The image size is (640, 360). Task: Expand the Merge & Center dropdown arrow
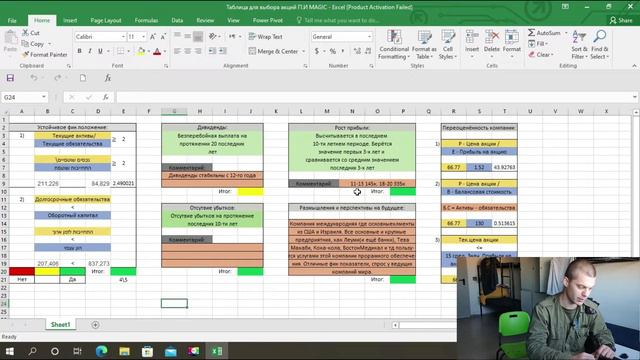[x=304, y=51]
